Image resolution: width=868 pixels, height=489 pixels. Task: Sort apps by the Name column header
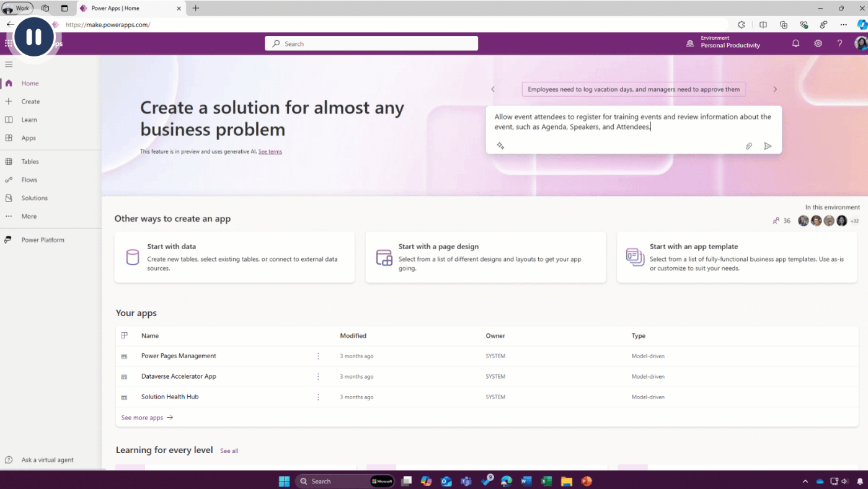(150, 336)
